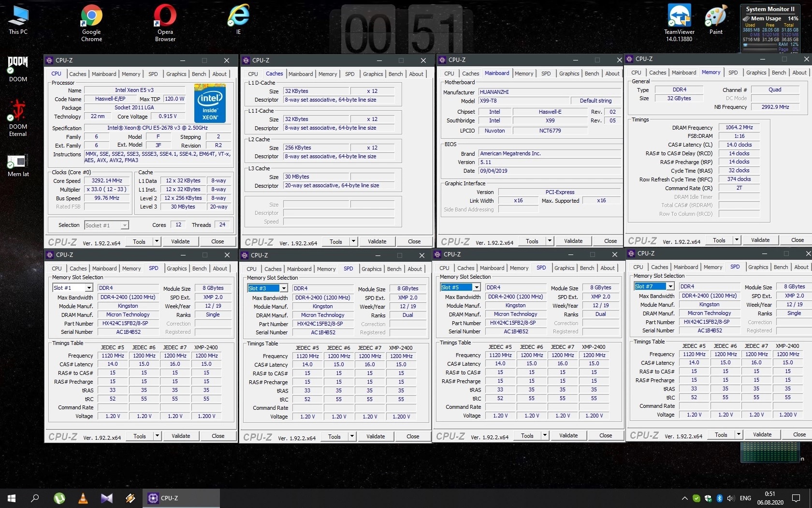Expand Tools arrow in the CPU tab window

157,241
